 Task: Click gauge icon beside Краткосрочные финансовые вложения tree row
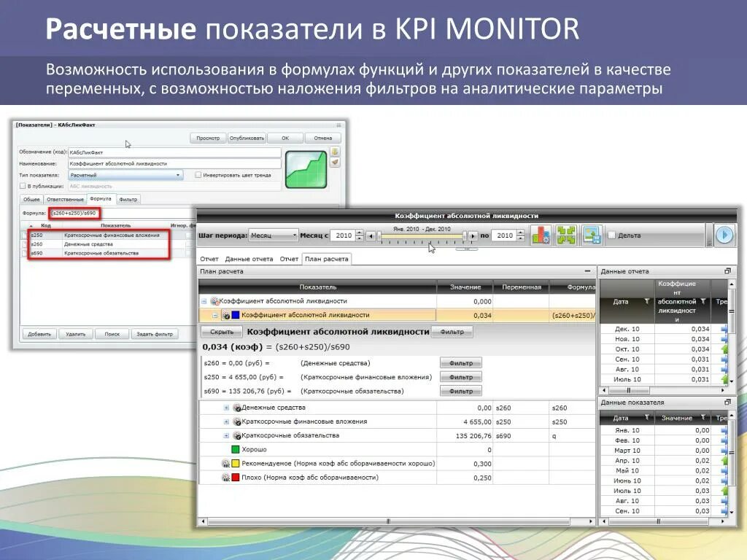click(237, 421)
